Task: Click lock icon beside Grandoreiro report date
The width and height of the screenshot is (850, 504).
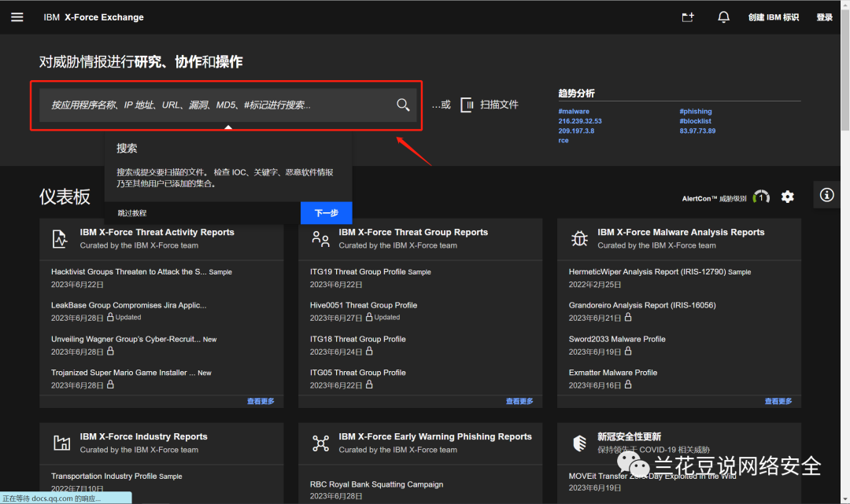Action: click(x=628, y=317)
